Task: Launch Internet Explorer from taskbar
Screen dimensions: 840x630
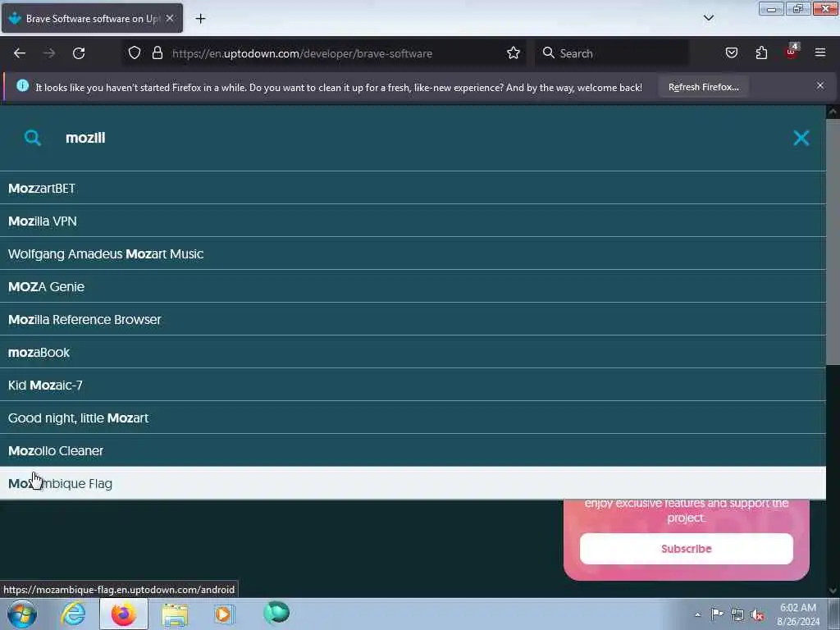Action: pyautogui.click(x=73, y=614)
